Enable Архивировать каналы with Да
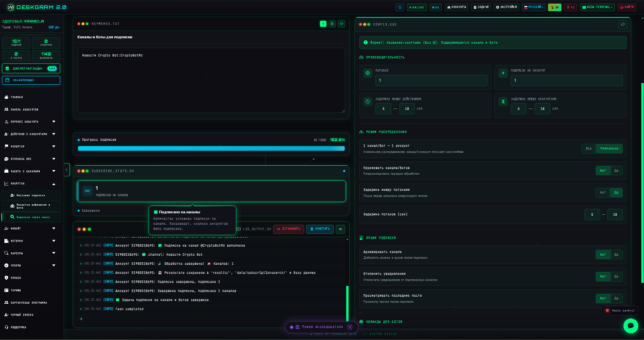The height and width of the screenshot is (340, 644). coord(616,255)
